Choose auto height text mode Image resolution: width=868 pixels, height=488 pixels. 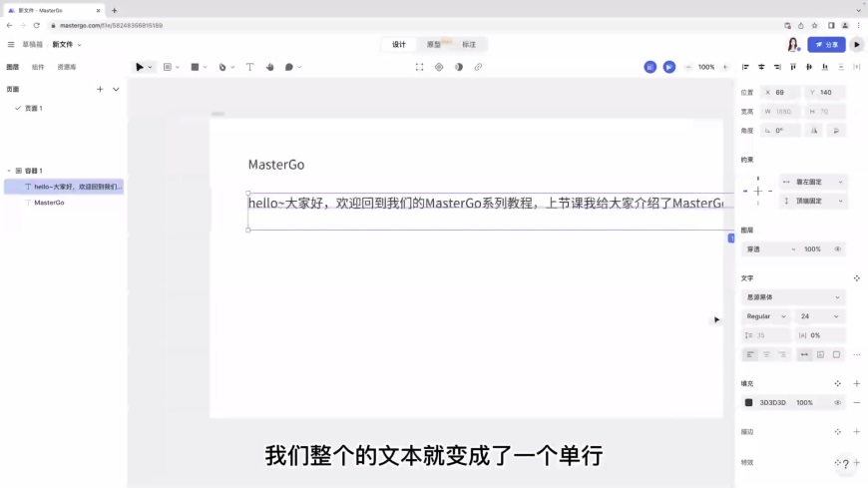coord(820,354)
